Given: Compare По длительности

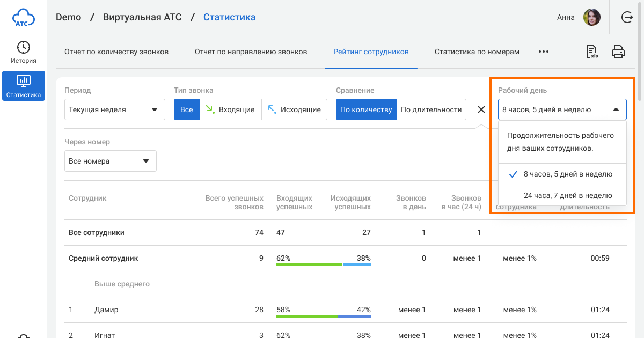Looking at the screenshot, I should pos(431,109).
